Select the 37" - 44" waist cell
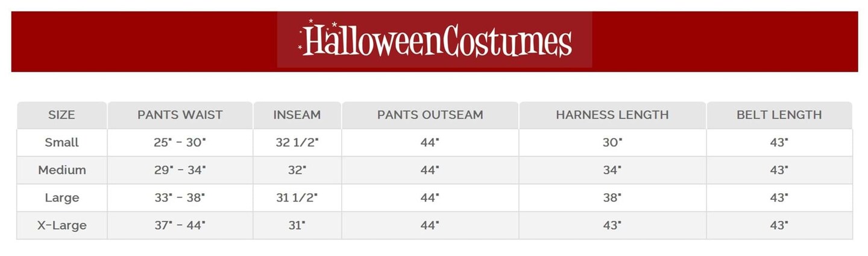The height and width of the screenshot is (256, 868). tap(180, 225)
